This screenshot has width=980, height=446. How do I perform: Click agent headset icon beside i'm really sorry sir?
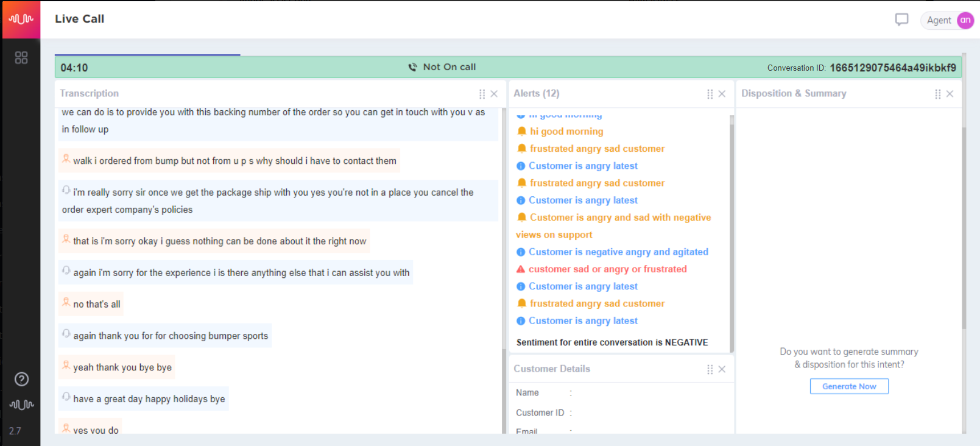pos(66,190)
